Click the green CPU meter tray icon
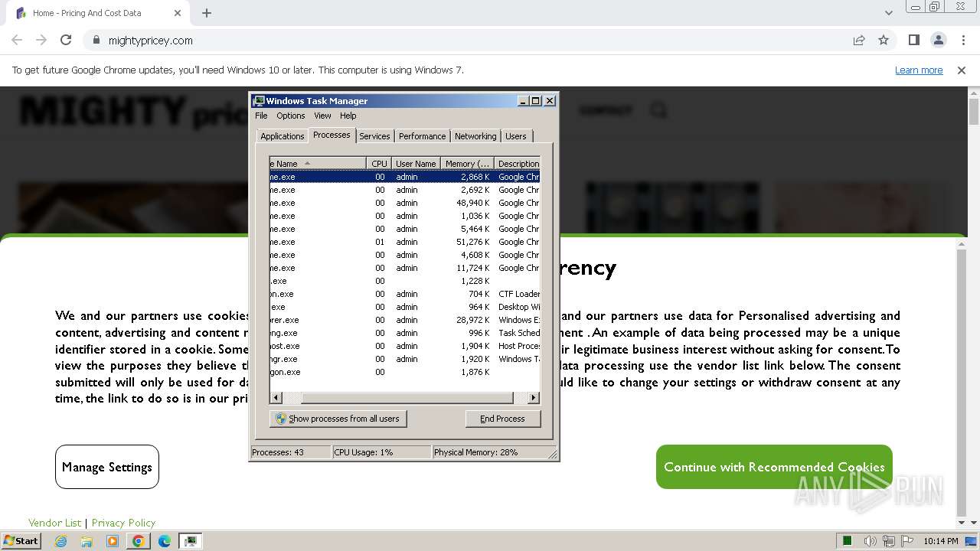 [x=848, y=541]
